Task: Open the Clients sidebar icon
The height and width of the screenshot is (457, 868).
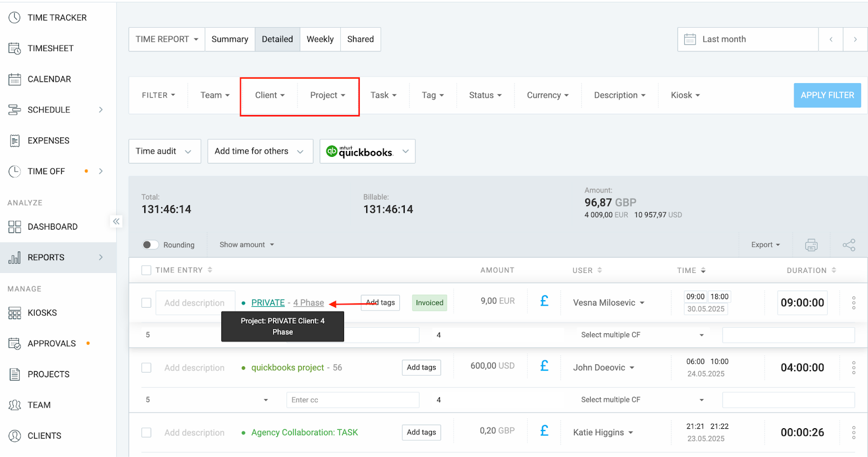Action: pyautogui.click(x=15, y=435)
